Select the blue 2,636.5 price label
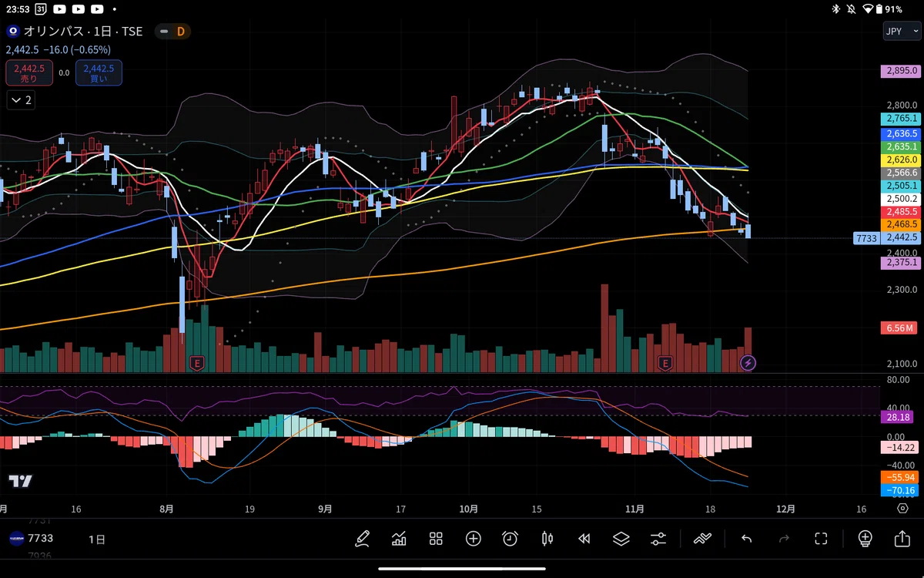 901,133
